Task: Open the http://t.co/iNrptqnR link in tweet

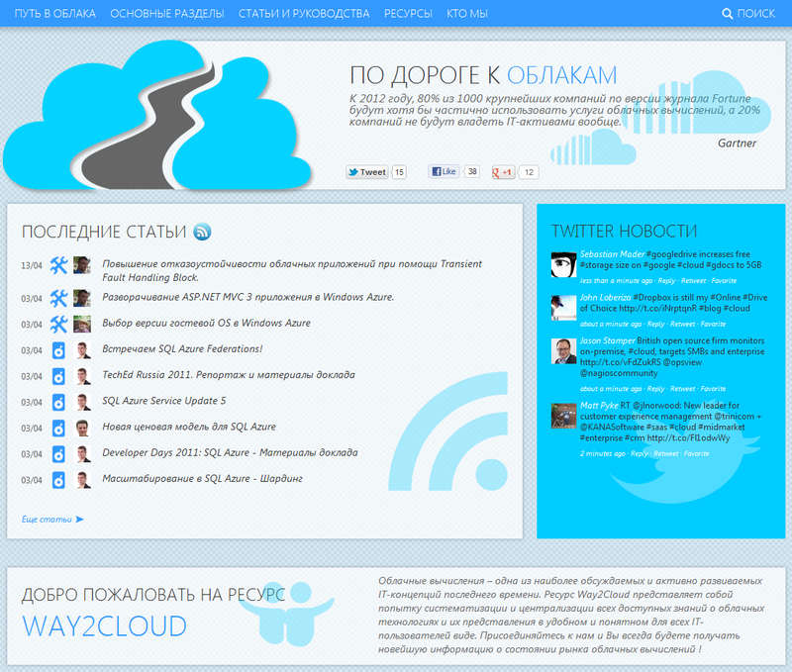Action: coord(657,309)
